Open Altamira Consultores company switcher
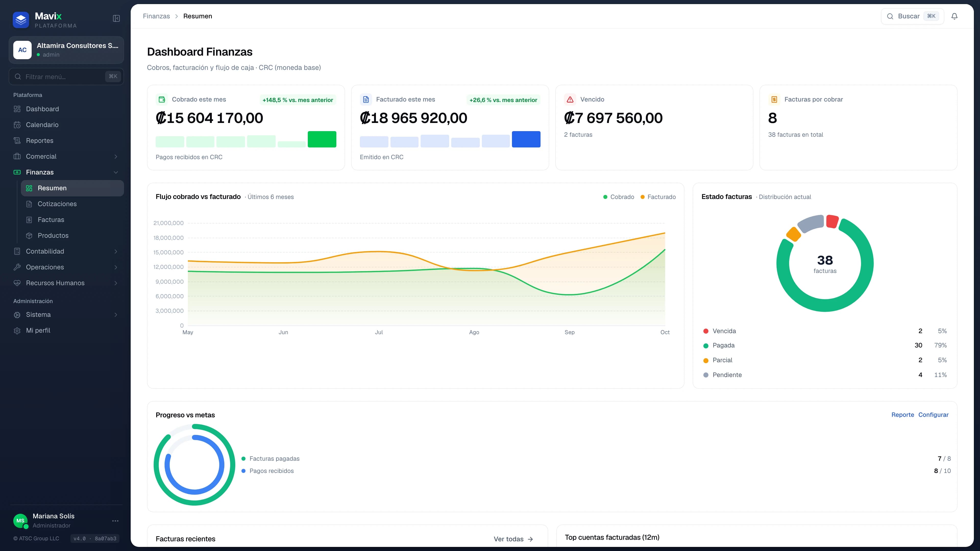Viewport: 980px width, 551px height. tap(66, 50)
